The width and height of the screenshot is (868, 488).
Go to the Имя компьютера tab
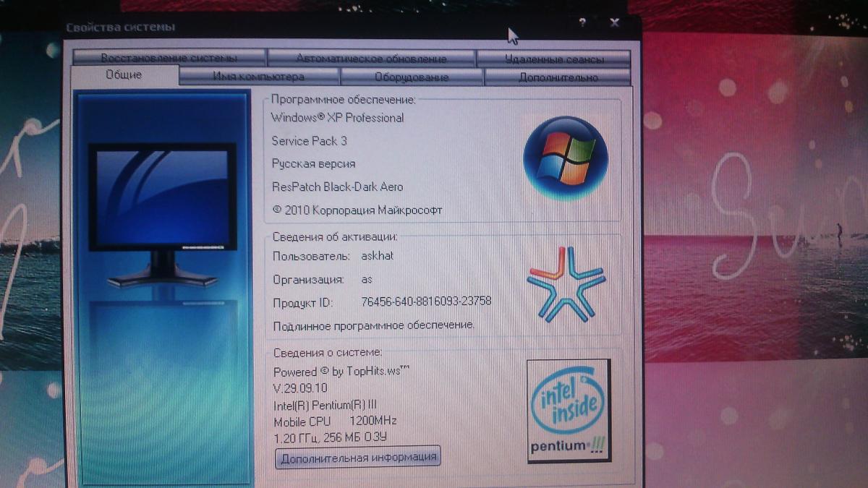point(258,77)
